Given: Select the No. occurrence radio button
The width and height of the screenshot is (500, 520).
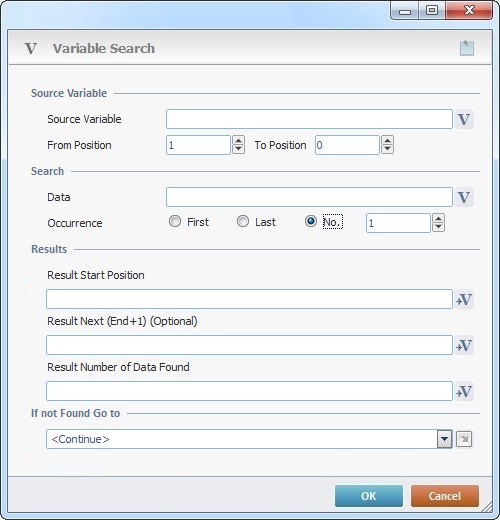Looking at the screenshot, I should click(x=311, y=221).
